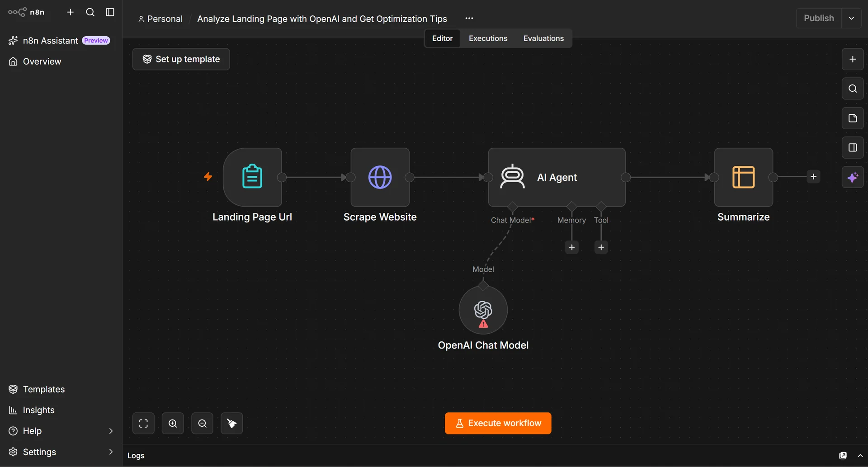The image size is (868, 467).
Task: Open the three-dot workflow options menu
Action: click(x=469, y=19)
